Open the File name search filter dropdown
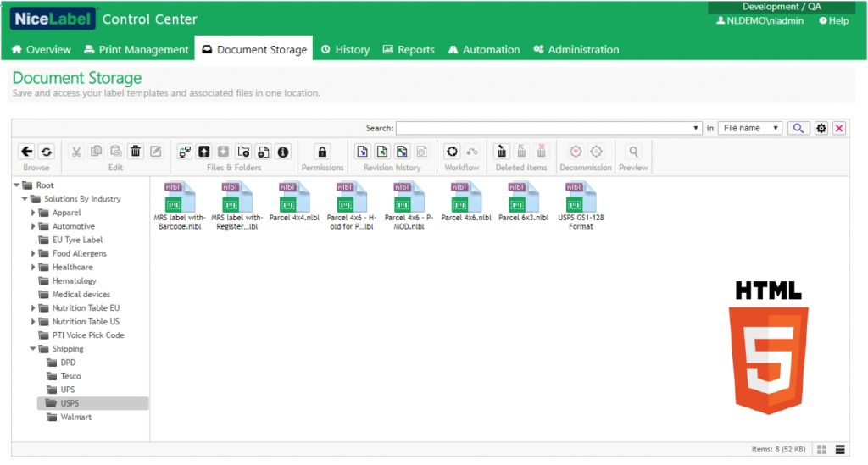Viewport: 868px width, 465px height. (750, 128)
